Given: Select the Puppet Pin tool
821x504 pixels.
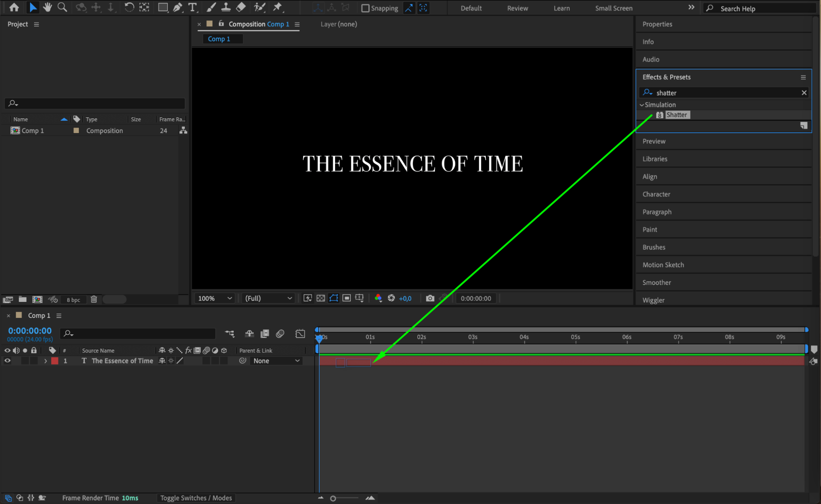Looking at the screenshot, I should coord(278,7).
